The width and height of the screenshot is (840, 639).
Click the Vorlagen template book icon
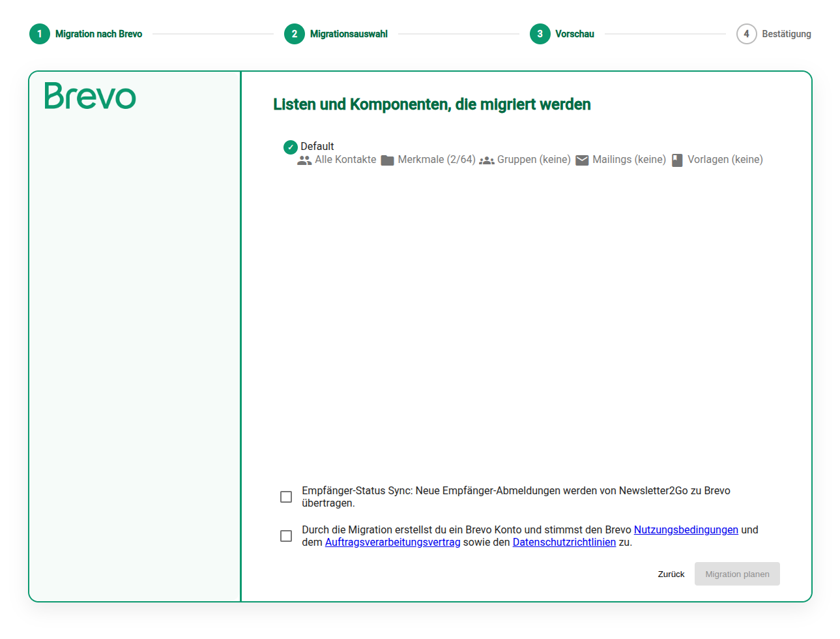[x=677, y=160]
